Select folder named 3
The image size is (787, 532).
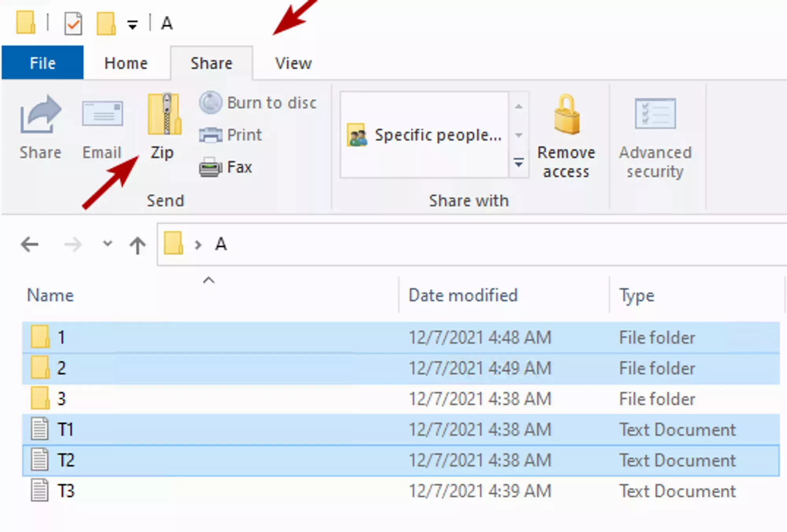[x=401, y=399]
